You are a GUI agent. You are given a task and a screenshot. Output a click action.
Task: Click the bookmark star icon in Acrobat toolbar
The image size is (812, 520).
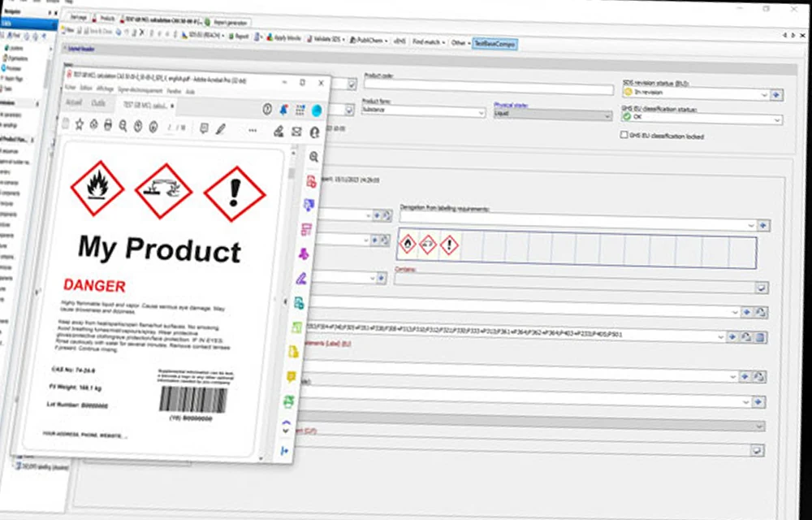click(80, 123)
